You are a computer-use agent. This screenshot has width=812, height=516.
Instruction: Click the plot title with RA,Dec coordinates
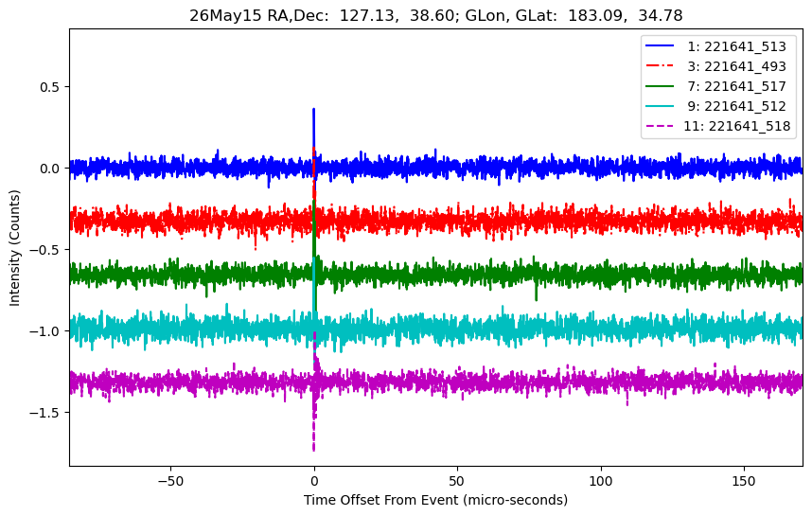436,15
